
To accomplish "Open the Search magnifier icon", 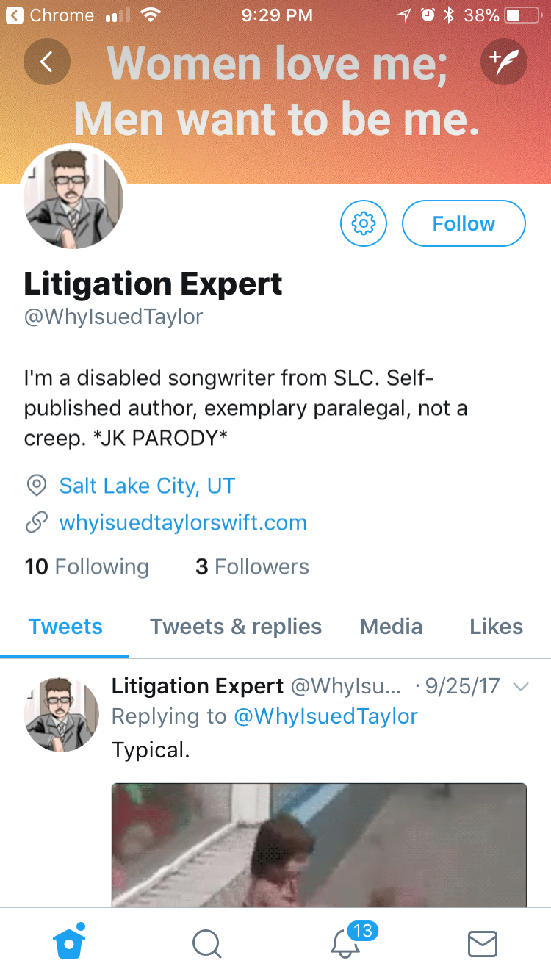I will tap(206, 943).
